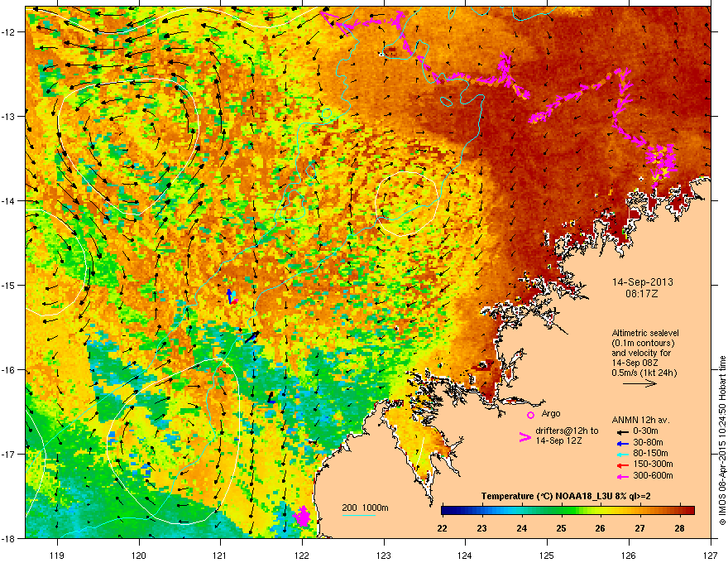The width and height of the screenshot is (728, 563).
Task: Click the '(0.1m contours)' text
Action: point(643,344)
